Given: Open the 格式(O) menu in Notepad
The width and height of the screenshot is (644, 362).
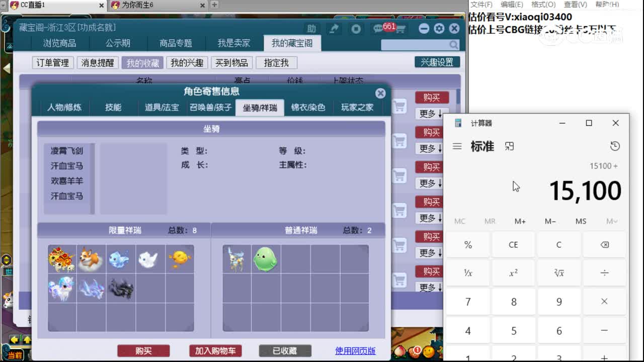Looking at the screenshot, I should pos(543,4).
